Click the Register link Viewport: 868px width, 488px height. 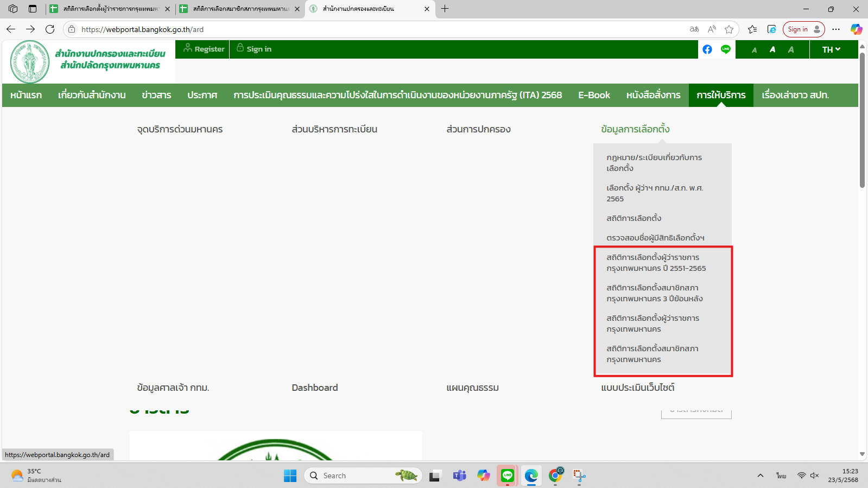tap(204, 49)
